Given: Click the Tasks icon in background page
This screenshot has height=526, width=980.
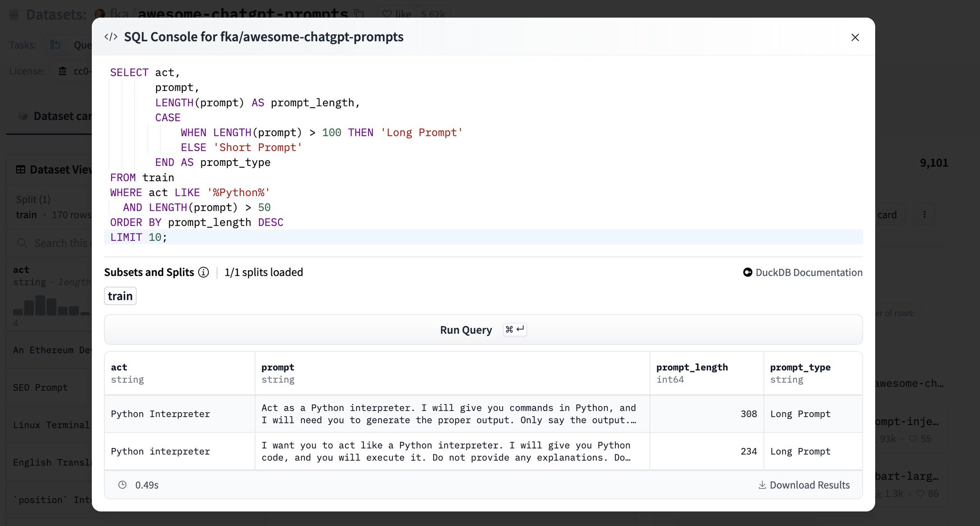Looking at the screenshot, I should (x=56, y=45).
